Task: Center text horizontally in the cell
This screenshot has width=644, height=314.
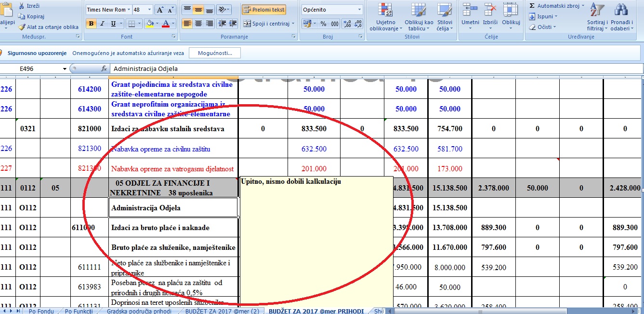Action: tap(198, 23)
